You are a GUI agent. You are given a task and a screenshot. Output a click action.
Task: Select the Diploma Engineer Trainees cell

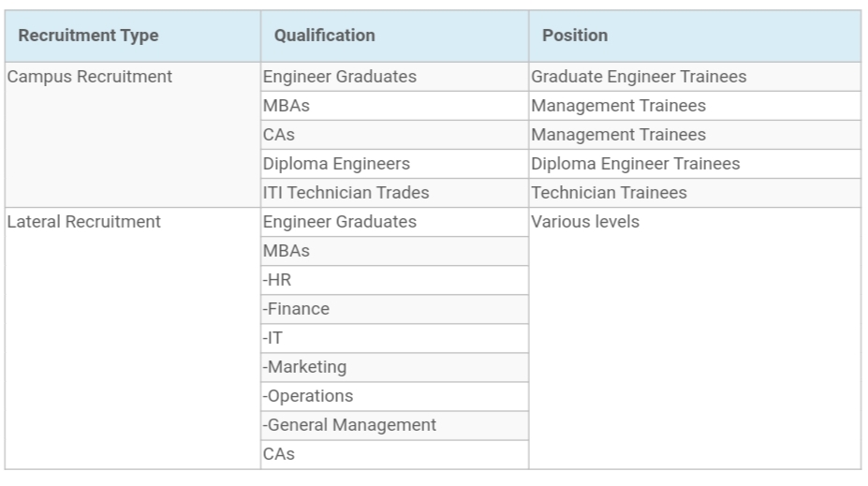click(635, 164)
